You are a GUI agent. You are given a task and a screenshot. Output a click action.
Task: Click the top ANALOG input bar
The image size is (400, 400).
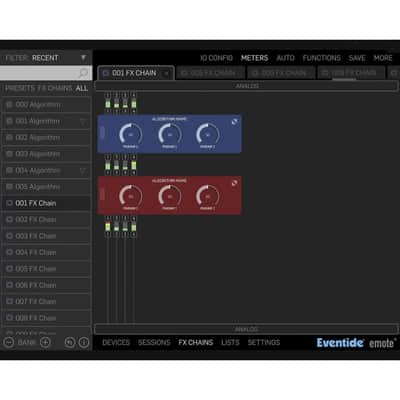[x=247, y=86]
